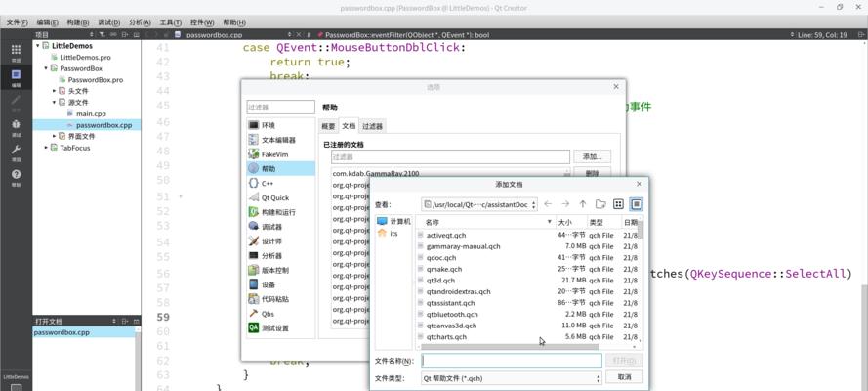Select 文本编辑器 category in options dialog

coord(280,140)
